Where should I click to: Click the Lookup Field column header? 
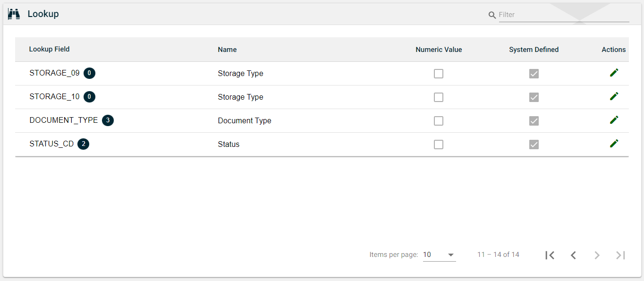coord(49,49)
